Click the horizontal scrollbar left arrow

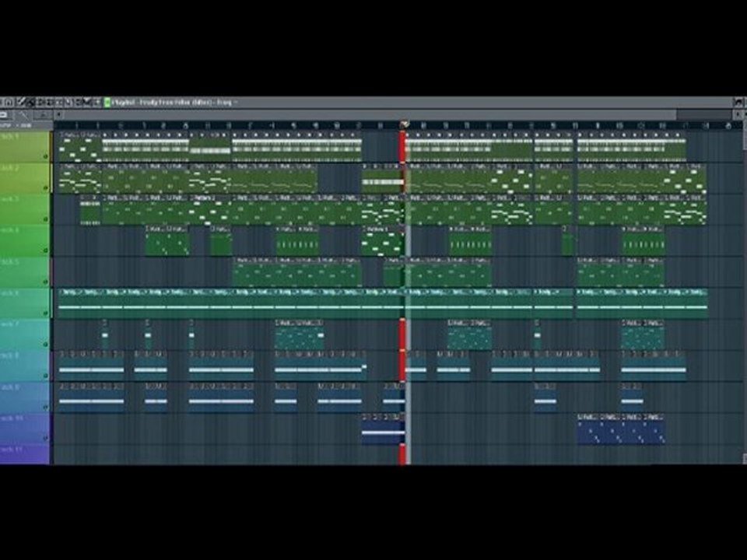point(59,115)
